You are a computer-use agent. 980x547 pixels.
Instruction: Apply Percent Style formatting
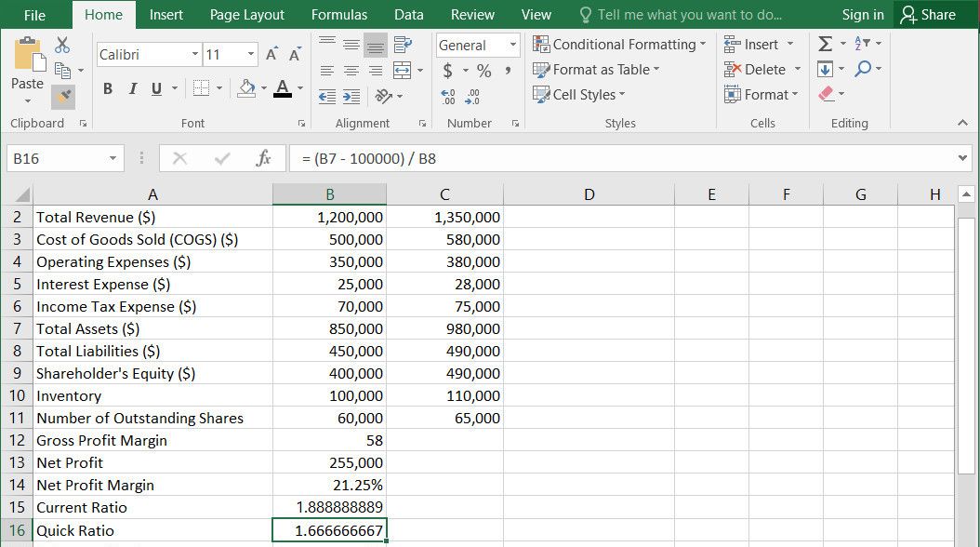(483, 71)
